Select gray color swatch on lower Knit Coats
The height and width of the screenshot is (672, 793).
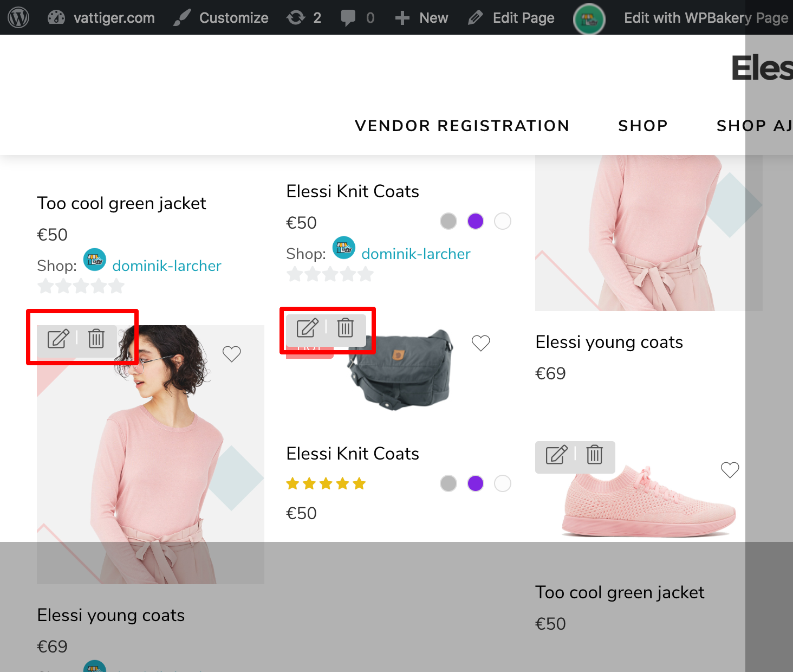[448, 483]
